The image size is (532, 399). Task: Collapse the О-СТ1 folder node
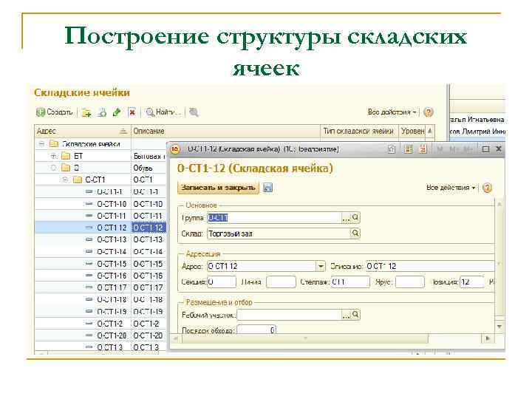(x=66, y=180)
